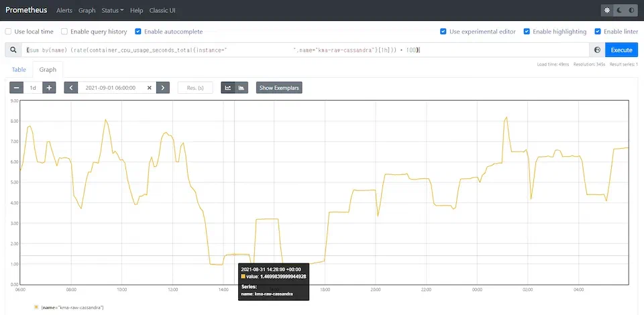Decrease the time range with minus button
This screenshot has height=315, width=644.
16,88
